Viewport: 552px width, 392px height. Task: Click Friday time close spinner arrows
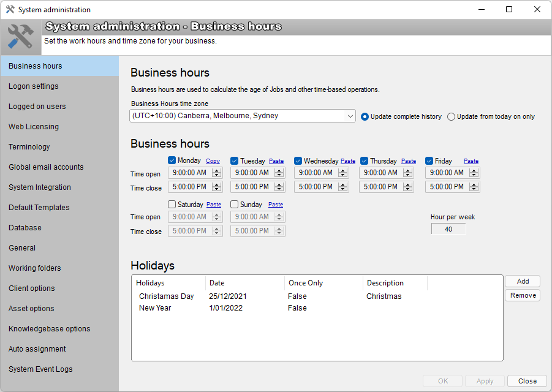(474, 187)
